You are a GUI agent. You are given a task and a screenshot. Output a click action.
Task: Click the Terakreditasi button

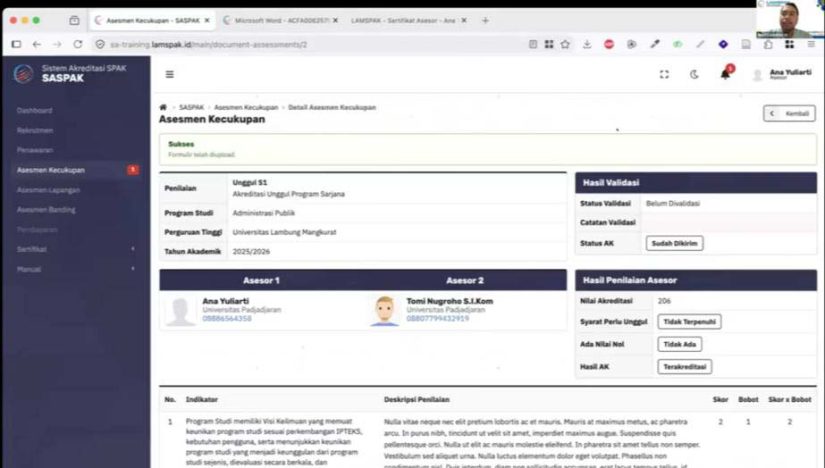point(685,367)
